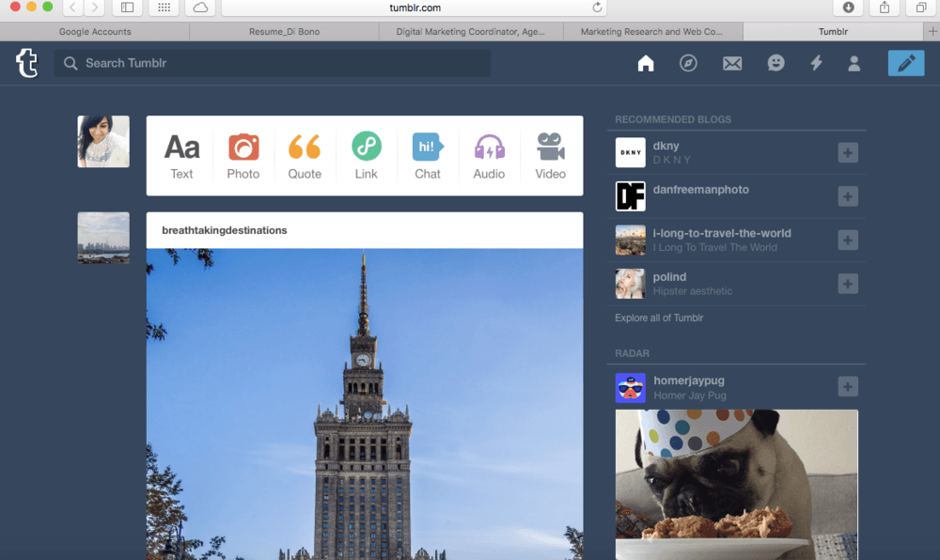Screen dimensions: 940x560
Task: Open the pug birthday Radar image
Action: (x=736, y=484)
